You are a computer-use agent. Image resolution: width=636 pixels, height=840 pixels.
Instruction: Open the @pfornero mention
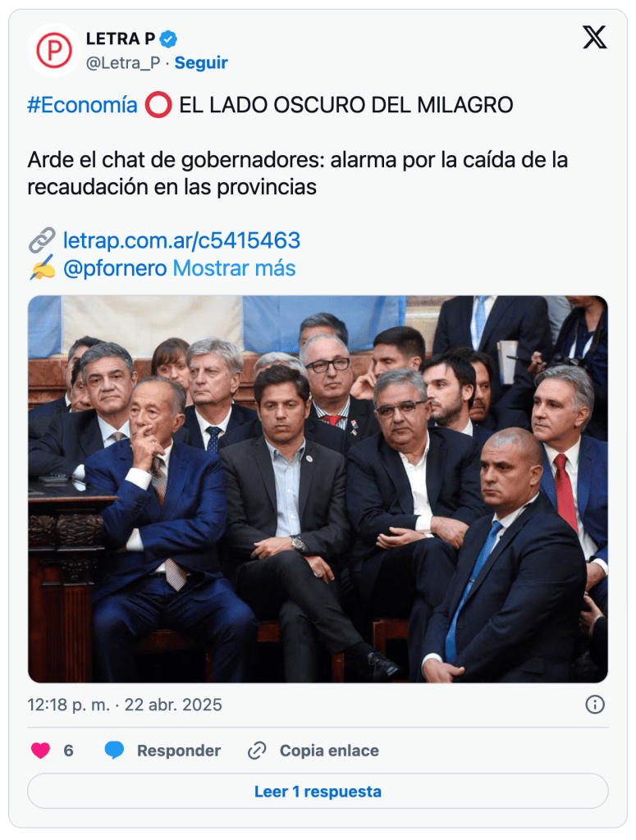pyautogui.click(x=115, y=268)
